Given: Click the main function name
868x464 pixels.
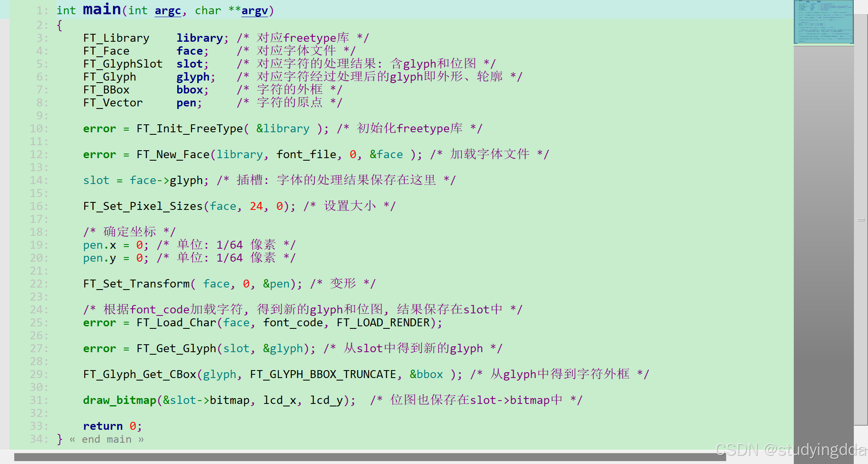Looking at the screenshot, I should coord(102,9).
